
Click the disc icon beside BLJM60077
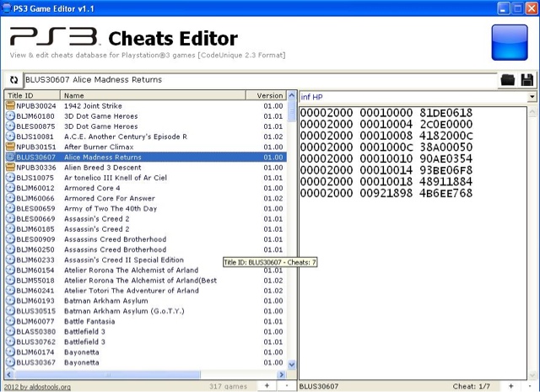click(11, 321)
